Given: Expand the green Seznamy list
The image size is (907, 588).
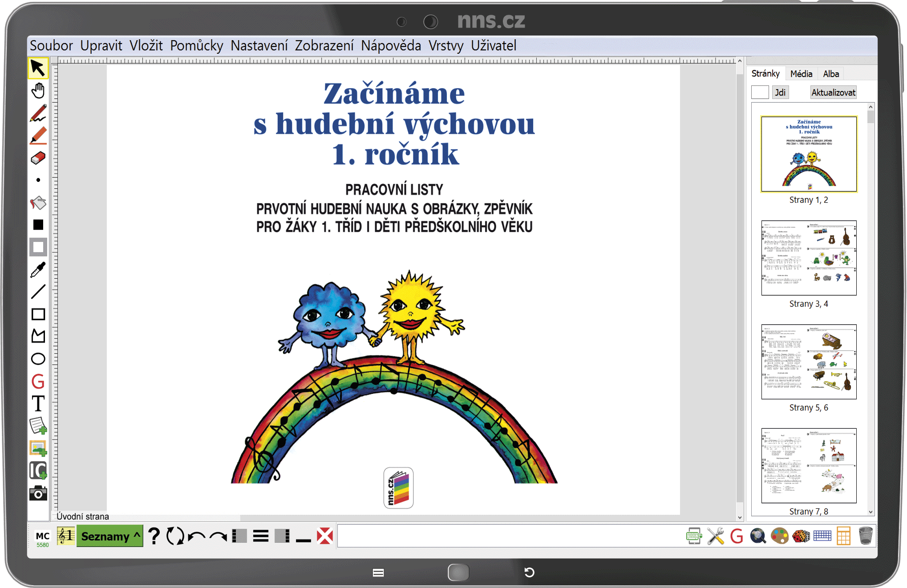Looking at the screenshot, I should click(109, 536).
